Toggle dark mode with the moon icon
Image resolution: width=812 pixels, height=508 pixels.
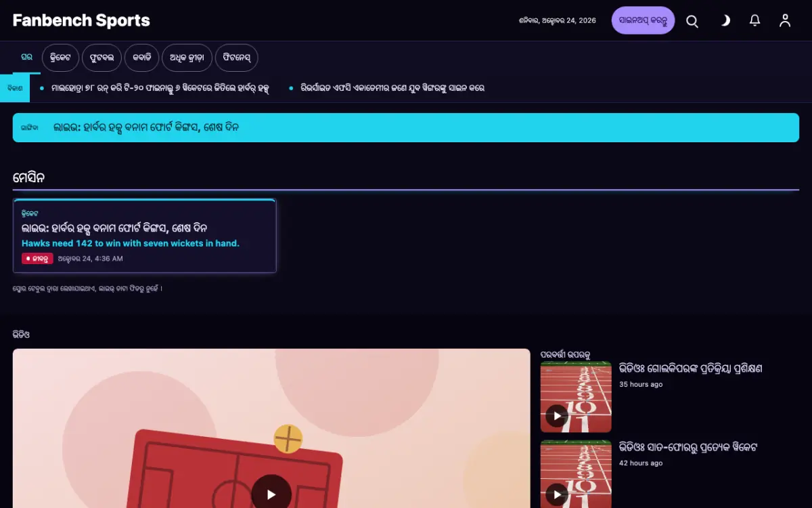(724, 21)
